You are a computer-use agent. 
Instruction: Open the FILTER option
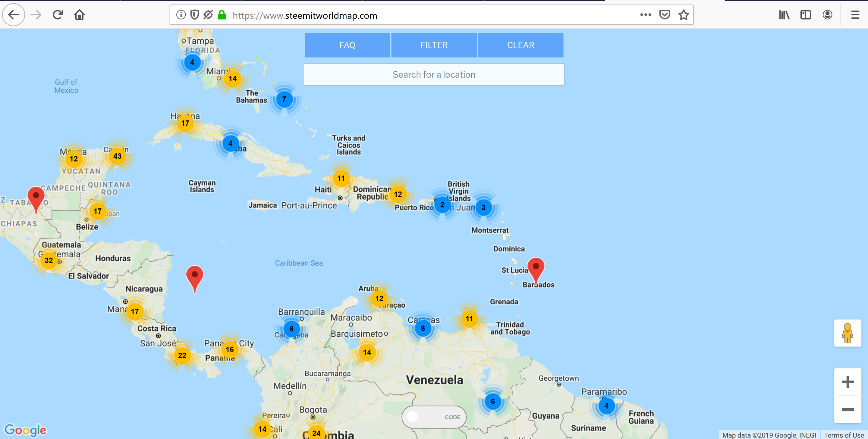click(x=434, y=45)
